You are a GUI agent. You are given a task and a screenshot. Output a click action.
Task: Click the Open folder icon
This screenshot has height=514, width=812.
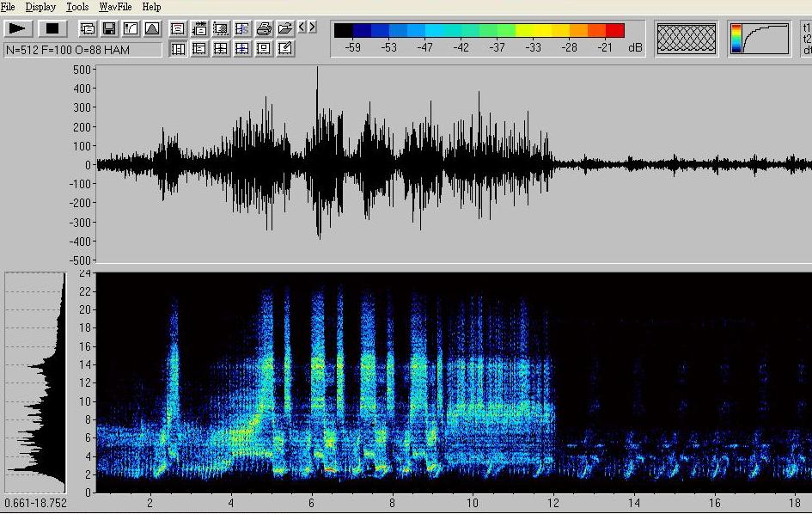(x=285, y=28)
